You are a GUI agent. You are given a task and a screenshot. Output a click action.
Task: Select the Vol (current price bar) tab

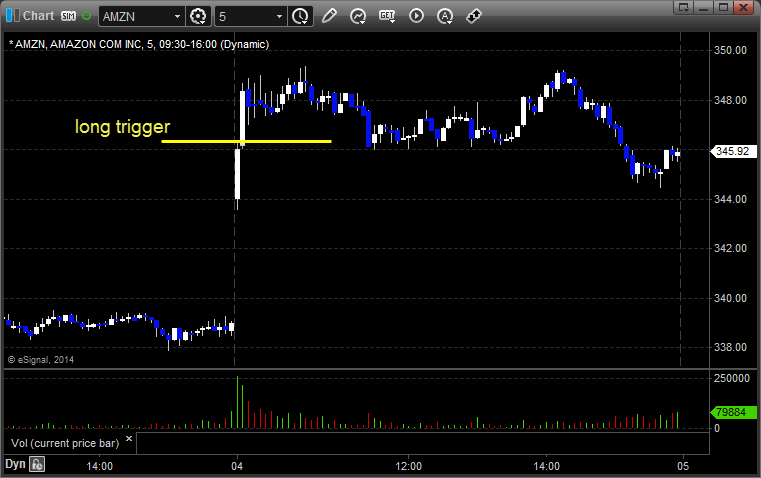click(x=65, y=443)
